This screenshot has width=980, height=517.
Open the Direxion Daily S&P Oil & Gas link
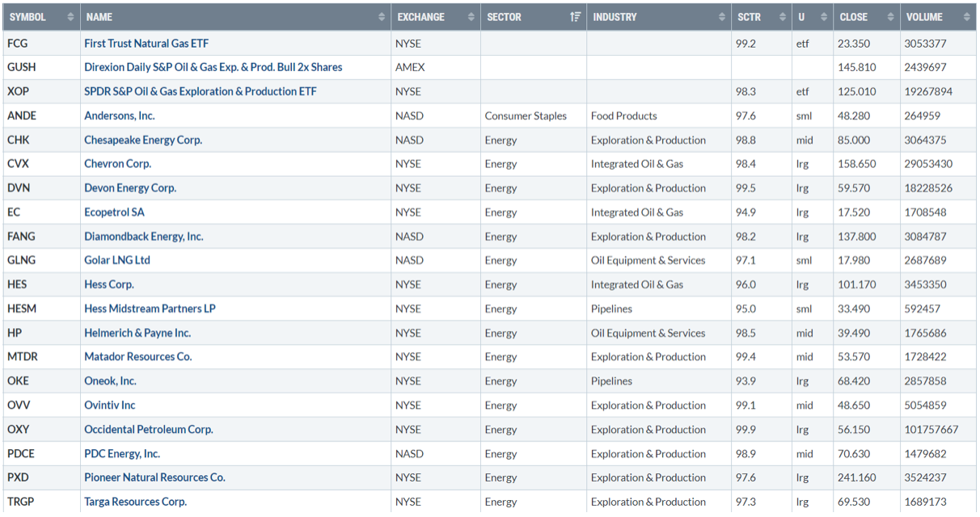click(213, 68)
